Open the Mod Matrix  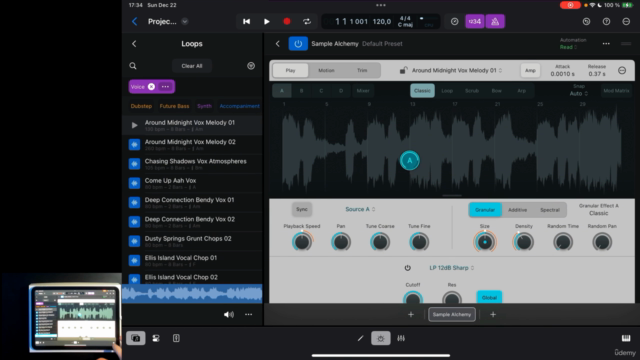pos(616,91)
